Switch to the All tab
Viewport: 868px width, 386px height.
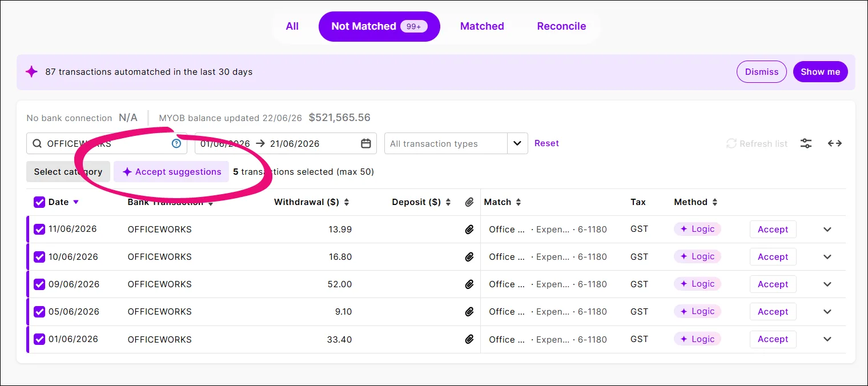pyautogui.click(x=292, y=26)
